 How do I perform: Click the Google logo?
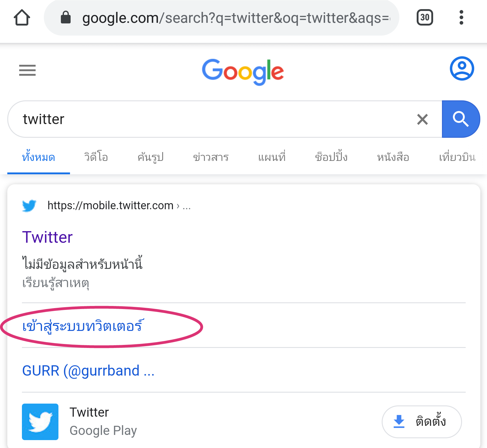pyautogui.click(x=243, y=72)
